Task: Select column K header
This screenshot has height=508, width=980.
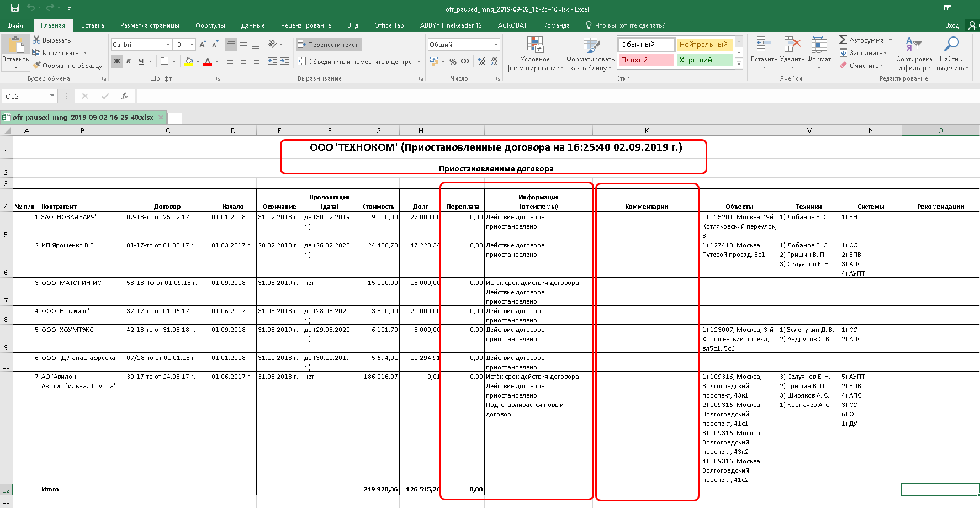Action: tap(647, 130)
